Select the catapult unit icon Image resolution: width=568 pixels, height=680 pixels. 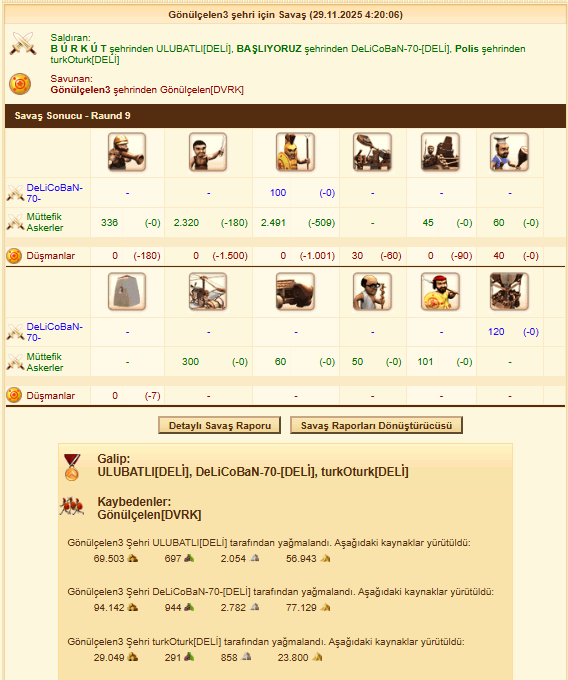pyautogui.click(x=372, y=152)
